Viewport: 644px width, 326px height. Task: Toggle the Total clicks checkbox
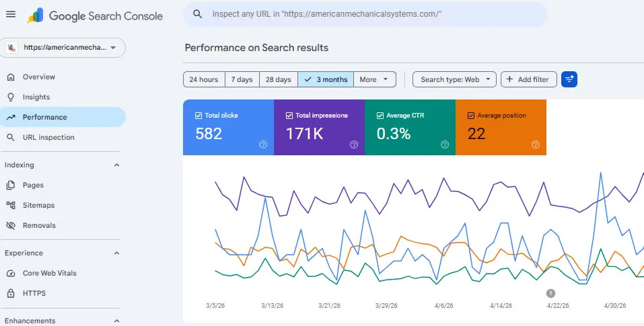[x=199, y=116]
